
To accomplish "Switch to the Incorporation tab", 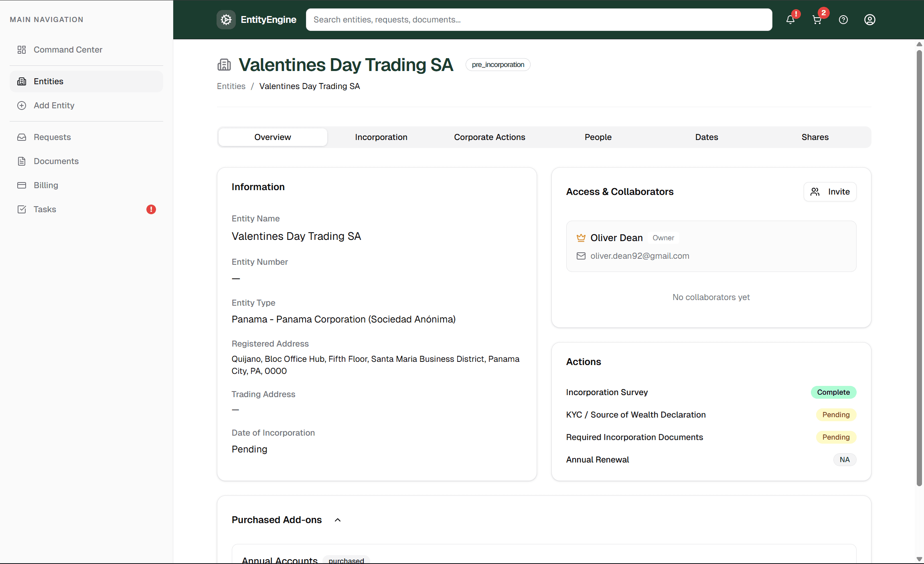I will [x=381, y=137].
